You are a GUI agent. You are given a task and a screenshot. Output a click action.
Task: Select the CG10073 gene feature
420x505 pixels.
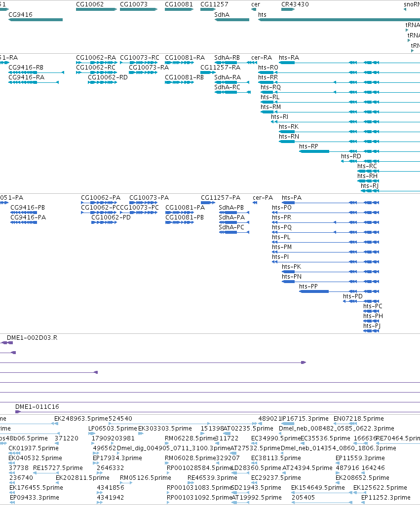click(139, 9)
